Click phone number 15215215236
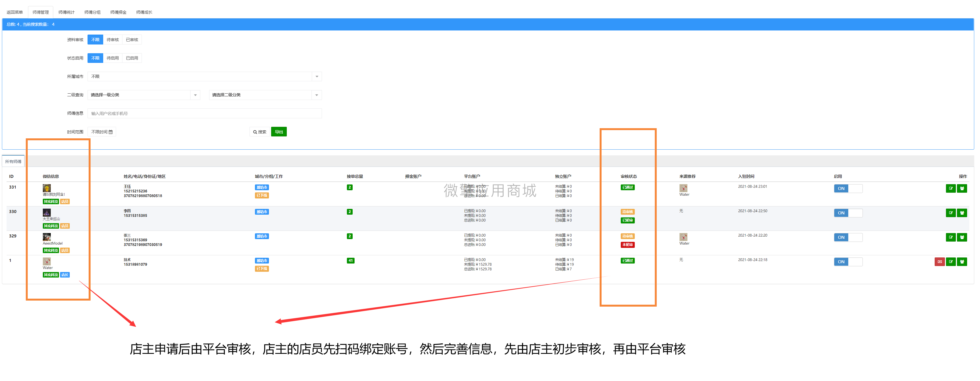 tap(135, 191)
